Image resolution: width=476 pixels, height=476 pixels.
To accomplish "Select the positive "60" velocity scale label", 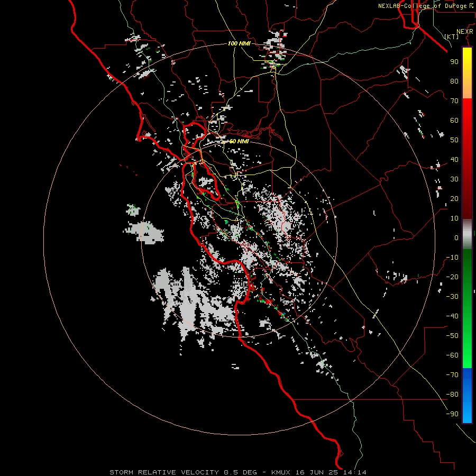I will click(454, 120).
